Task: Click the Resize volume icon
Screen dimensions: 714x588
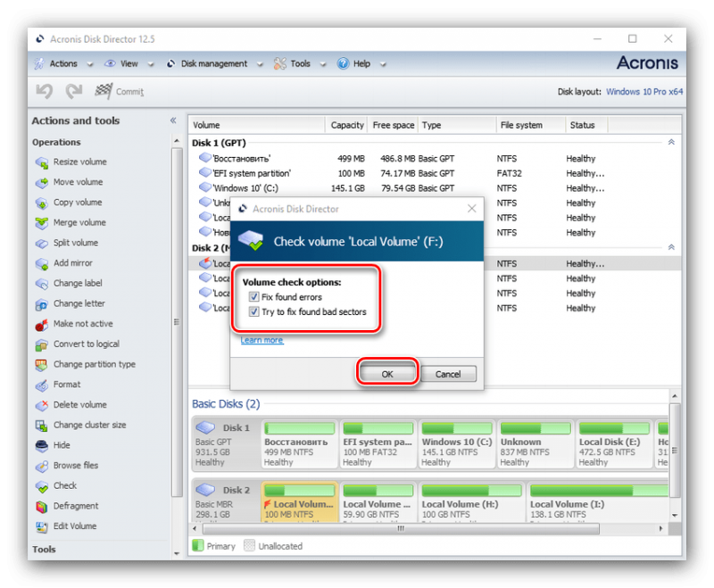Action: (41, 162)
